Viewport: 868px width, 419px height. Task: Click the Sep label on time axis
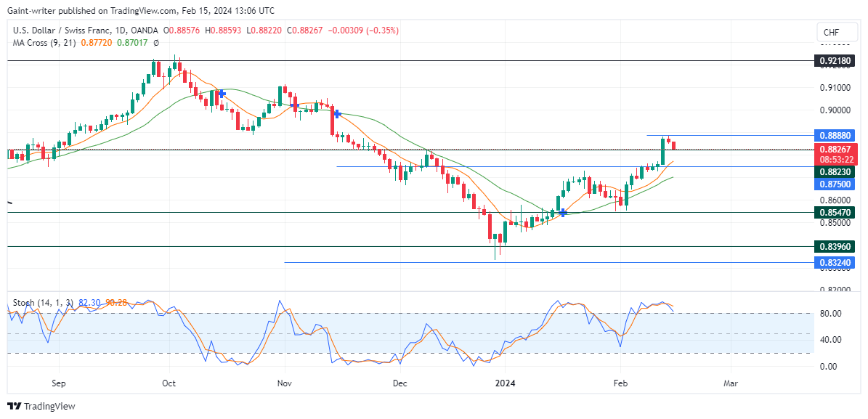pos(60,383)
